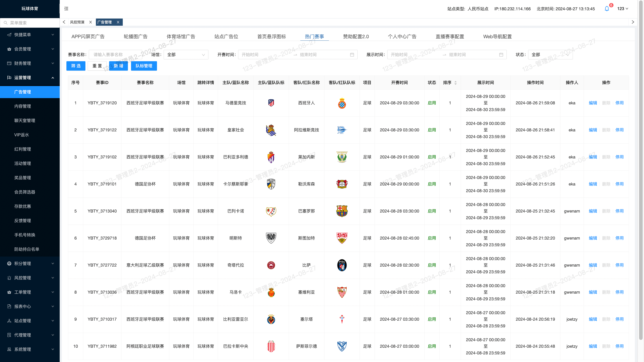The image size is (644, 362).
Task: Click 编辑 for row 5 巴列卡诺
Action: point(593,211)
